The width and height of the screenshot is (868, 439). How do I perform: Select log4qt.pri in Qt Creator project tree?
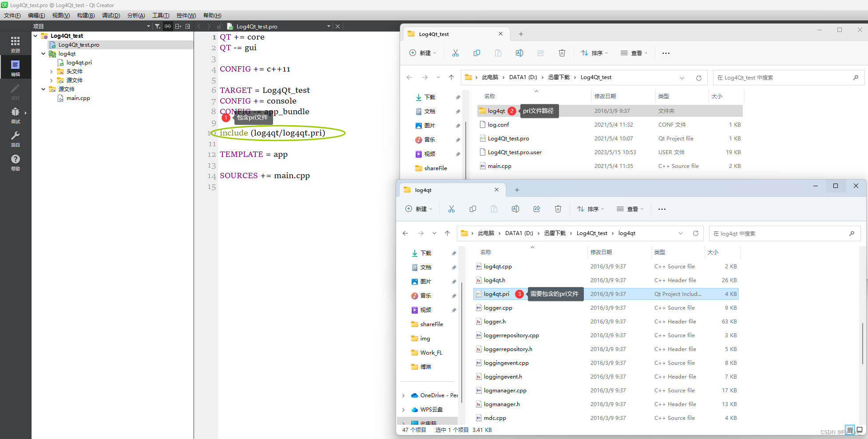point(79,63)
